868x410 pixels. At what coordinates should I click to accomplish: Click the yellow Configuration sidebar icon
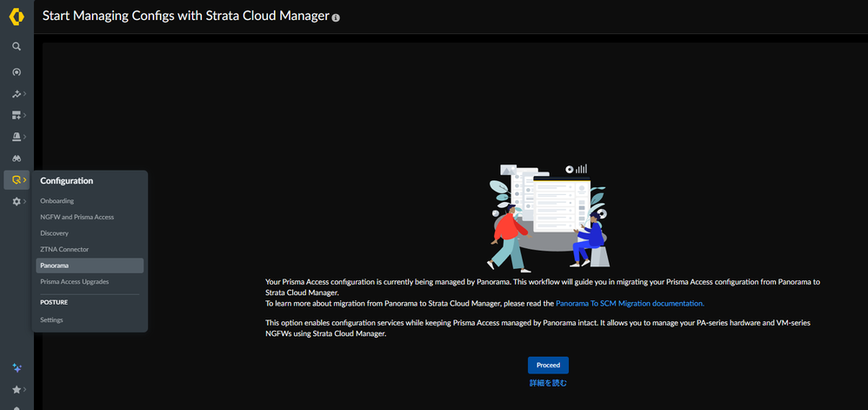point(17,179)
